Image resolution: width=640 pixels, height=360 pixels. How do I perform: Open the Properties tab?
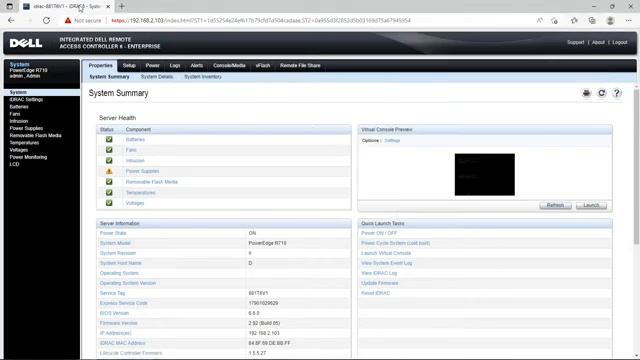point(100,66)
